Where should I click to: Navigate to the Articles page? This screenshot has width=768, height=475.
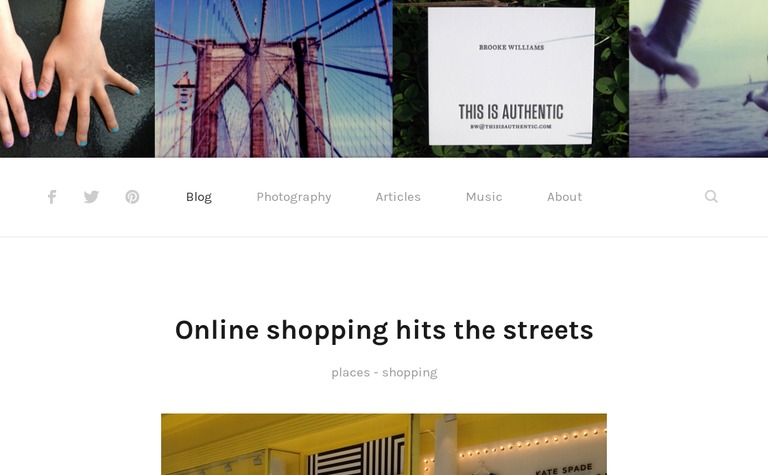tap(398, 197)
